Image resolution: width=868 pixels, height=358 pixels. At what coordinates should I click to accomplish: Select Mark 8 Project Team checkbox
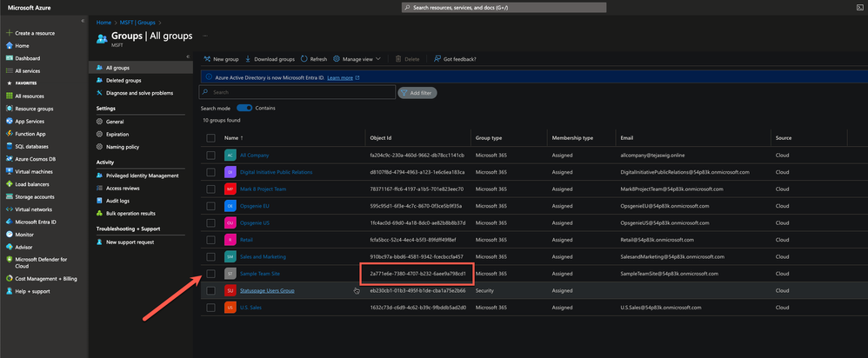coord(210,189)
